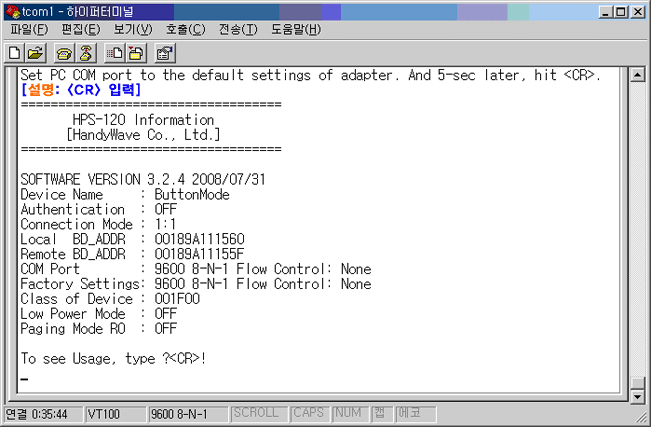Click the COM Port settings line
The image size is (651, 427).
coord(196,269)
